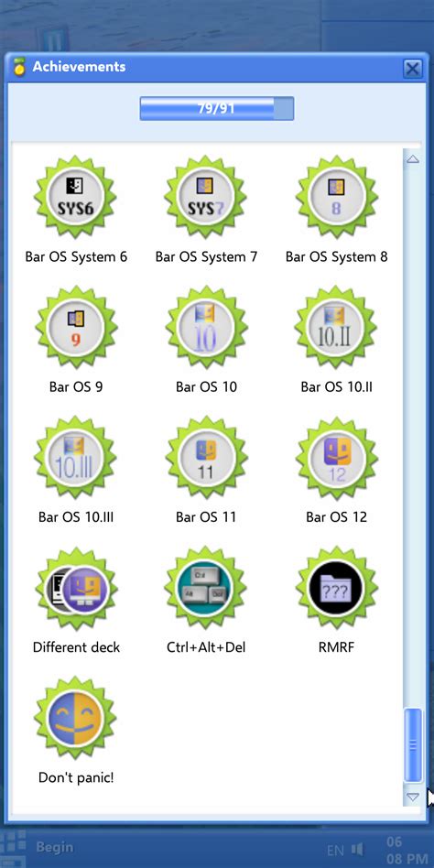Screen dimensions: 434x868
Task: Click the 'Bar OS System 6' label
Action: tap(76, 257)
